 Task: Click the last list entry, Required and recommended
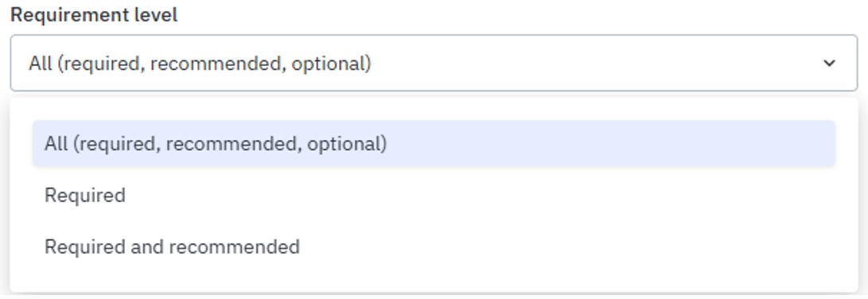coord(434,247)
